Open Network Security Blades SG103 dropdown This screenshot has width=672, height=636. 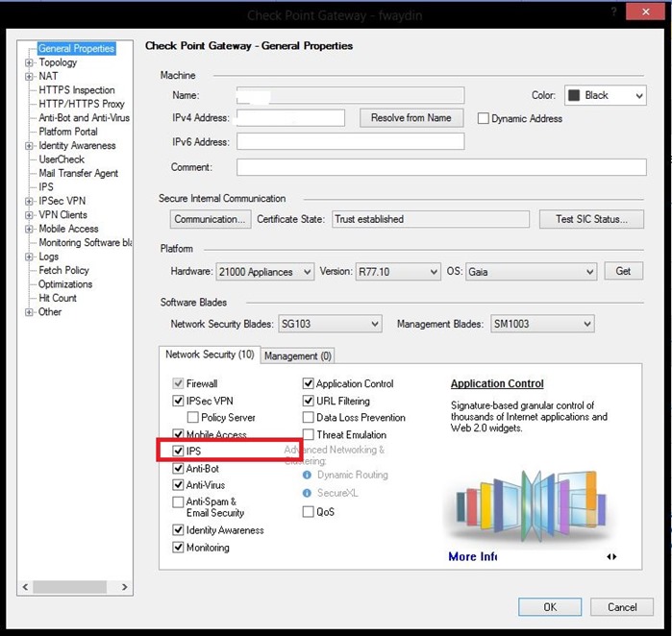click(330, 324)
